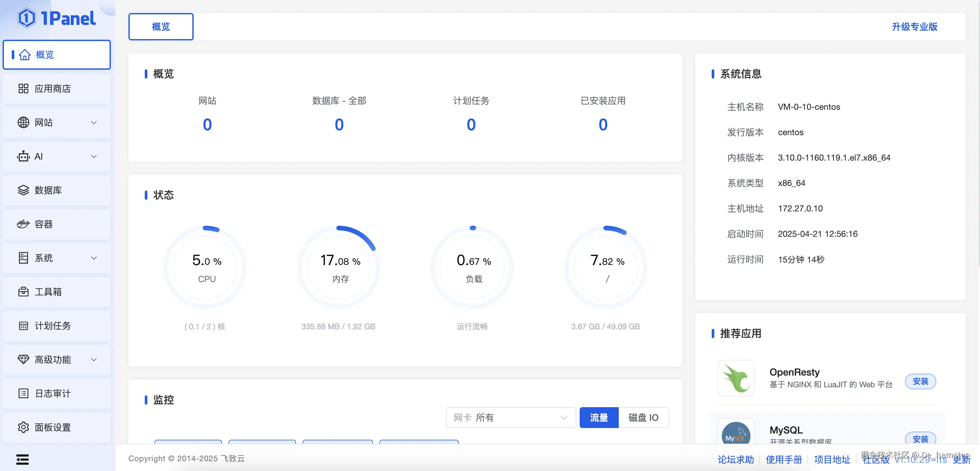
Task: Expand the AI sidebar submenu chevron
Action: click(94, 156)
